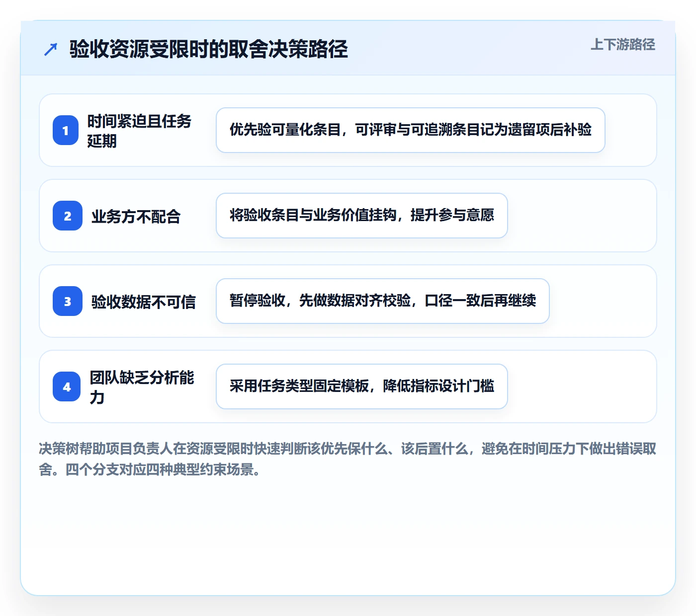
Task: Select the condition 业务方不配合
Action: click(x=136, y=216)
